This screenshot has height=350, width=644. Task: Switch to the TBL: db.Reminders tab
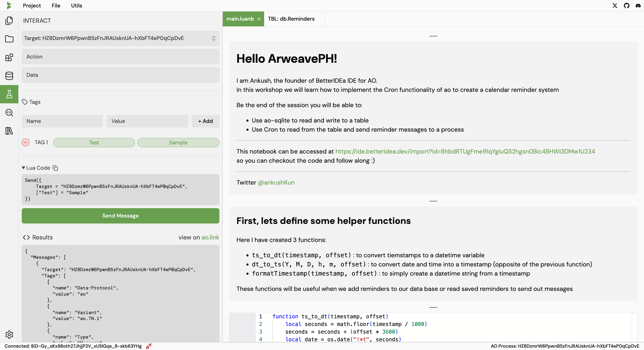(291, 18)
